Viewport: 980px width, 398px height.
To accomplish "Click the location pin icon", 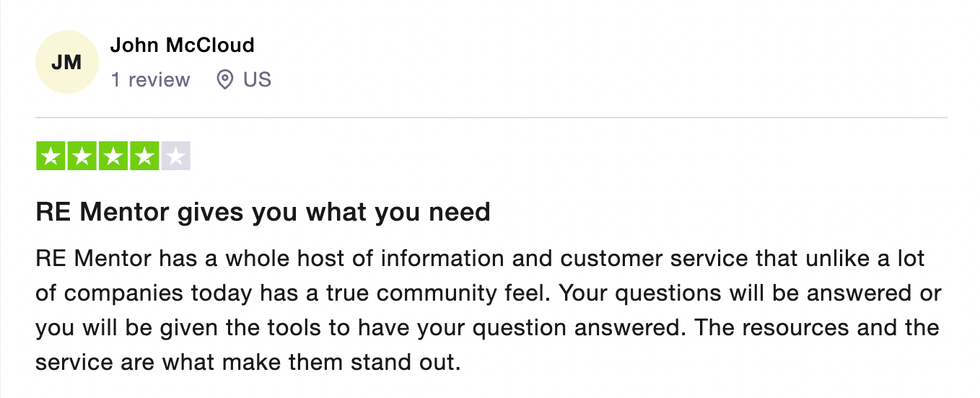I will click(x=225, y=79).
